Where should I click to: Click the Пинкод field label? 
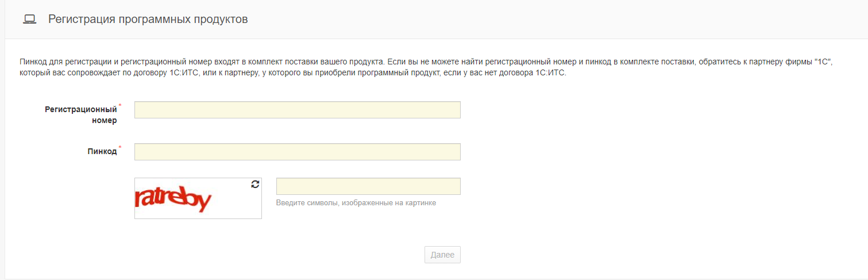[x=102, y=152]
